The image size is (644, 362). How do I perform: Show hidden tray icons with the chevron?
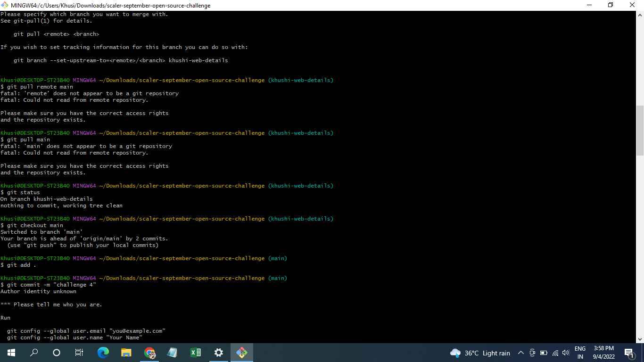520,353
